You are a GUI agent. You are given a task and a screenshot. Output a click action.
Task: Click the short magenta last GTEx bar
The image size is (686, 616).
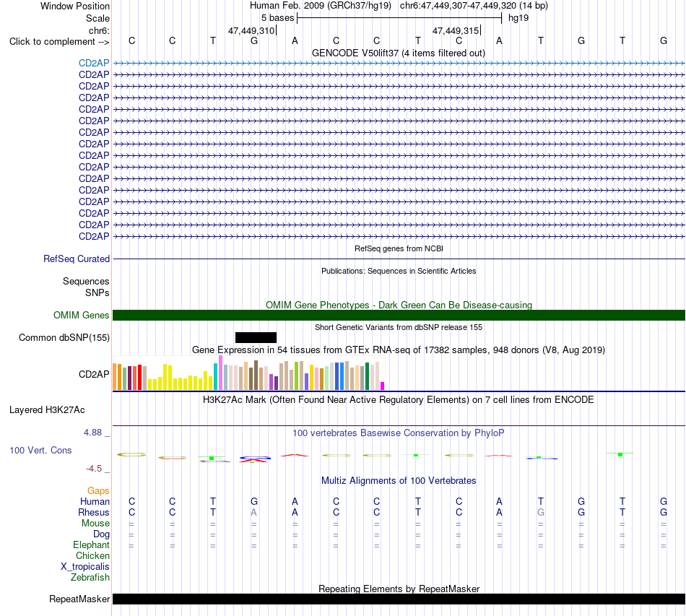pos(382,386)
